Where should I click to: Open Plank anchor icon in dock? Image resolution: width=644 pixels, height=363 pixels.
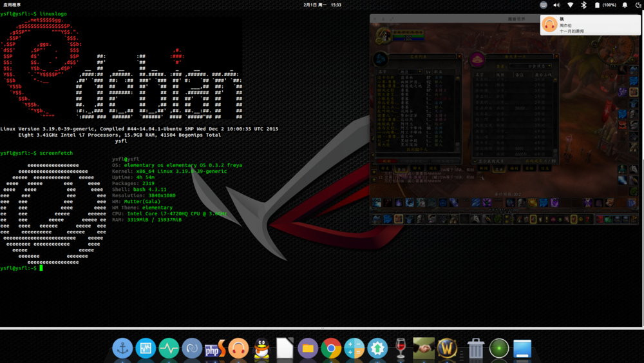pos(122,348)
